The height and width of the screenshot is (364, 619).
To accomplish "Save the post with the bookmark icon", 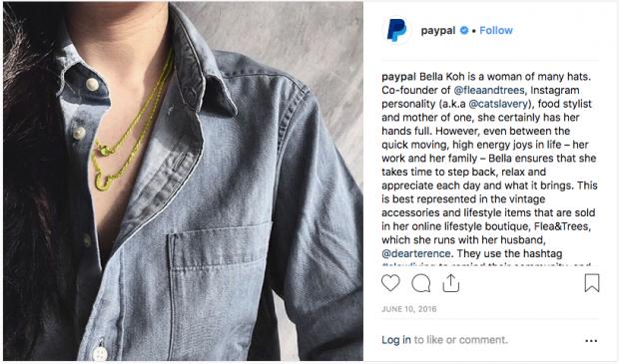I will (592, 283).
